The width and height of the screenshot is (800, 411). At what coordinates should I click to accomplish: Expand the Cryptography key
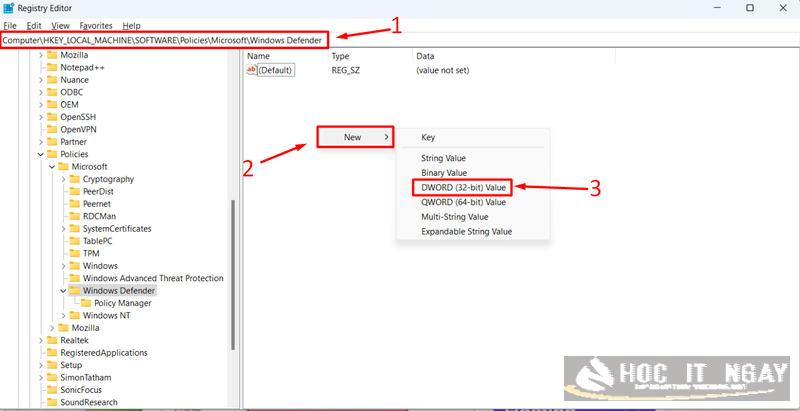pyautogui.click(x=63, y=179)
